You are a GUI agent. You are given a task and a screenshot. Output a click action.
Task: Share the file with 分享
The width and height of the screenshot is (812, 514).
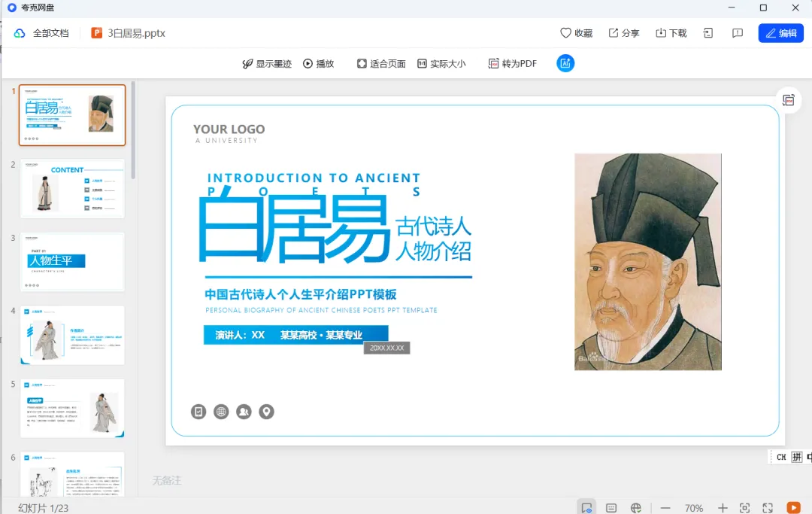click(624, 33)
